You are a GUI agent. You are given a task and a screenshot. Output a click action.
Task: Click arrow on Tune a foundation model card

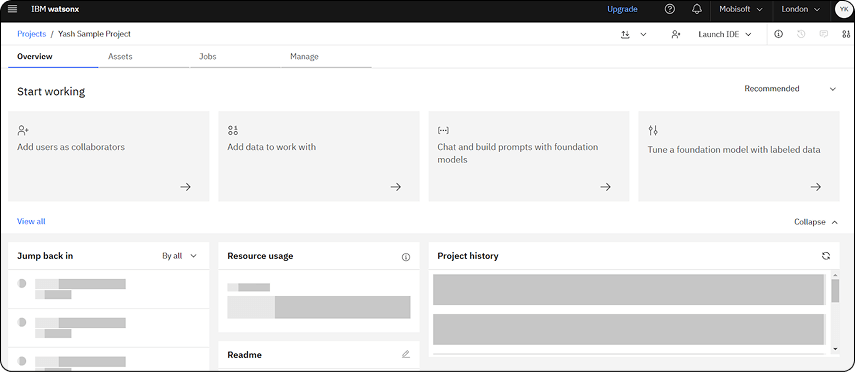click(816, 187)
